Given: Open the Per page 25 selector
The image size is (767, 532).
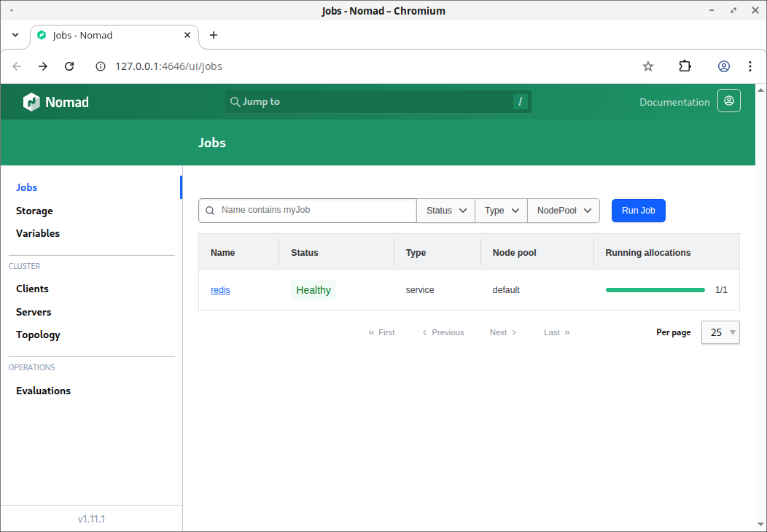Looking at the screenshot, I should point(720,332).
